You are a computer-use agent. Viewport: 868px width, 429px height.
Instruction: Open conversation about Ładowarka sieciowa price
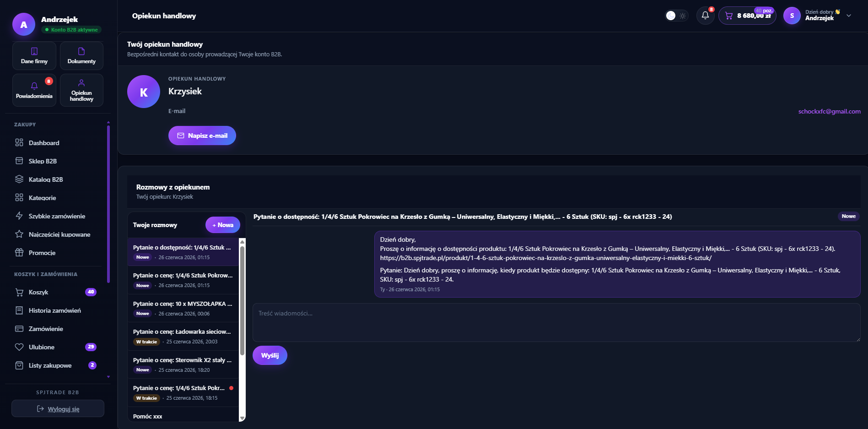[x=183, y=337]
